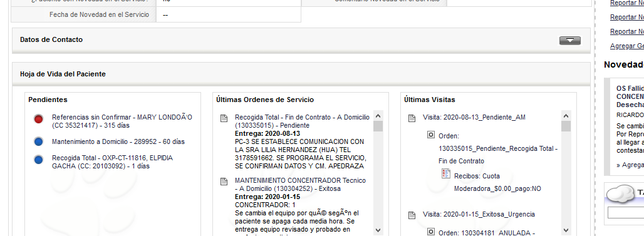
Task: Open Recogida Total - Fin de Contrato order
Action: tap(302, 121)
